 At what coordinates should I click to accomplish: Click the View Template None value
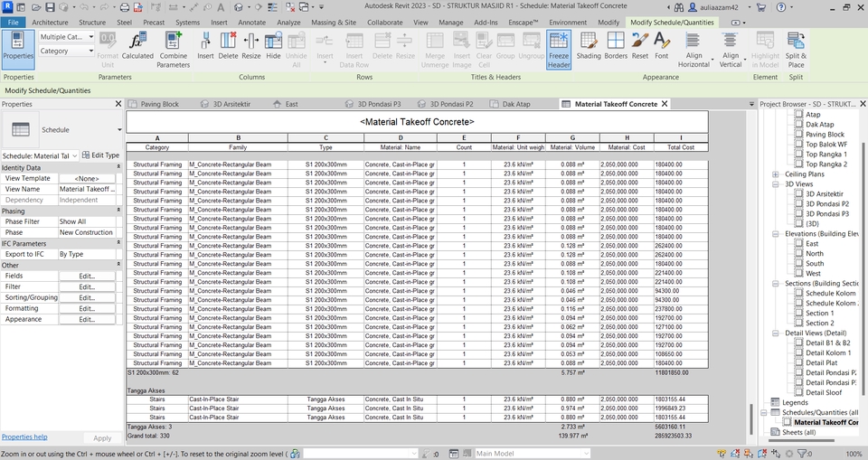point(87,178)
